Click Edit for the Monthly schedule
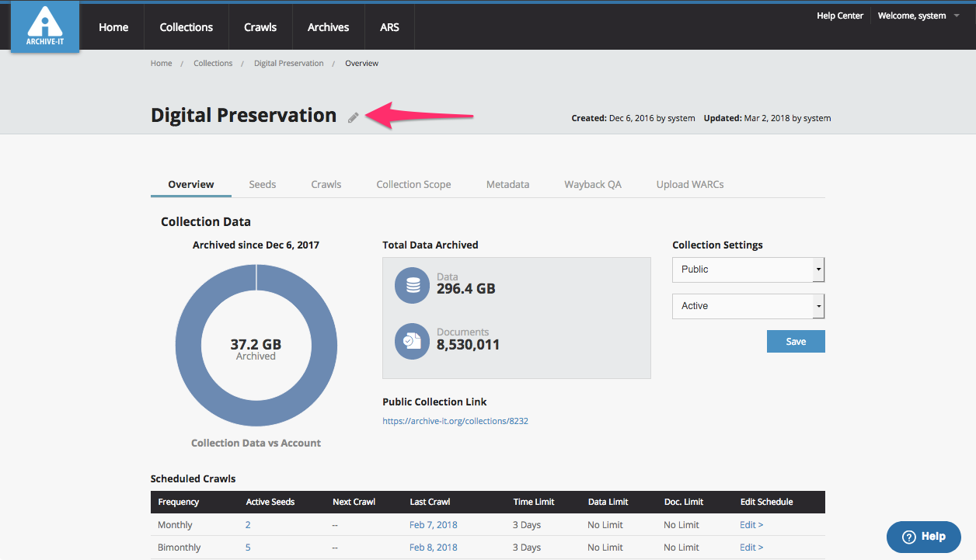This screenshot has width=976, height=560. coord(751,525)
